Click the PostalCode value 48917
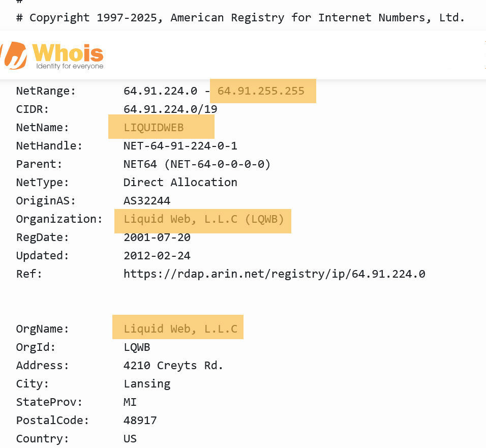This screenshot has height=448, width=486. (140, 421)
